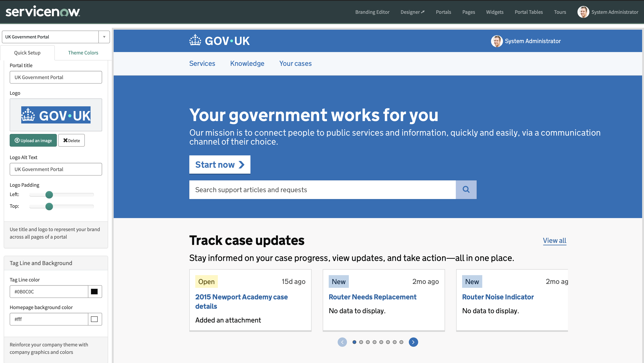Open Router Needs Replacement case link
644x363 pixels.
[x=372, y=297]
